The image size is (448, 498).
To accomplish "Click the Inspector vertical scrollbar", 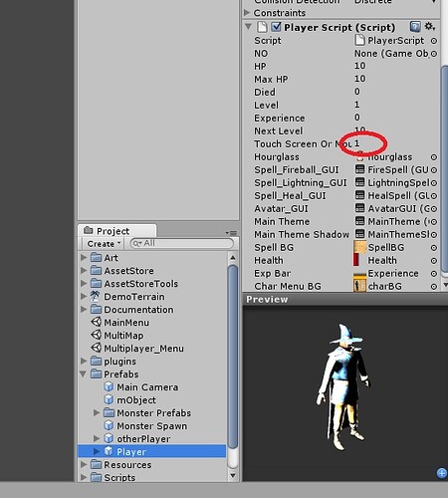I will tap(444, 169).
